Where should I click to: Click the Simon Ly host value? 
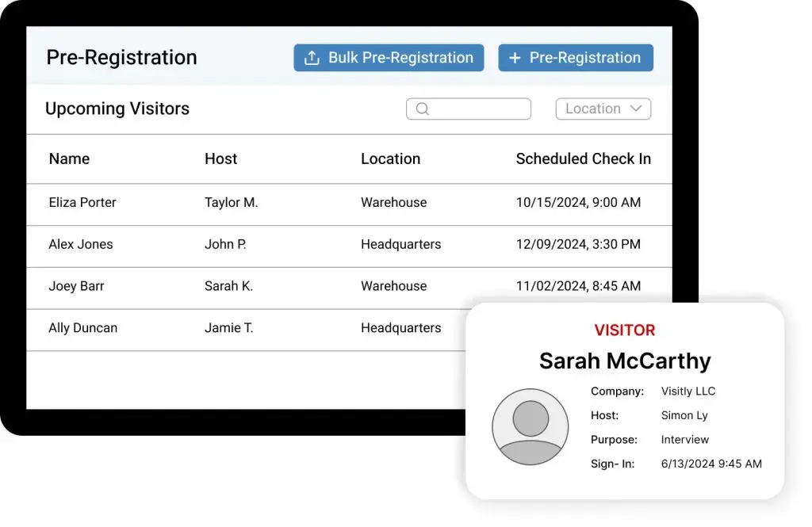click(684, 416)
